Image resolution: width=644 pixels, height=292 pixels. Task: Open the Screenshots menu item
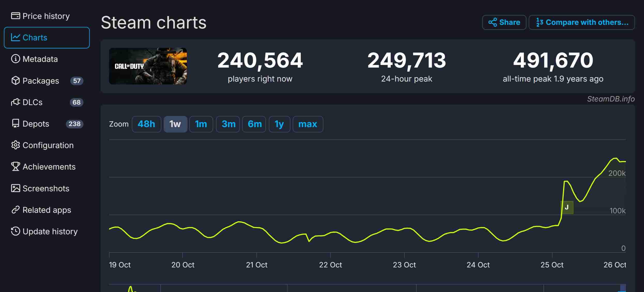pos(45,188)
